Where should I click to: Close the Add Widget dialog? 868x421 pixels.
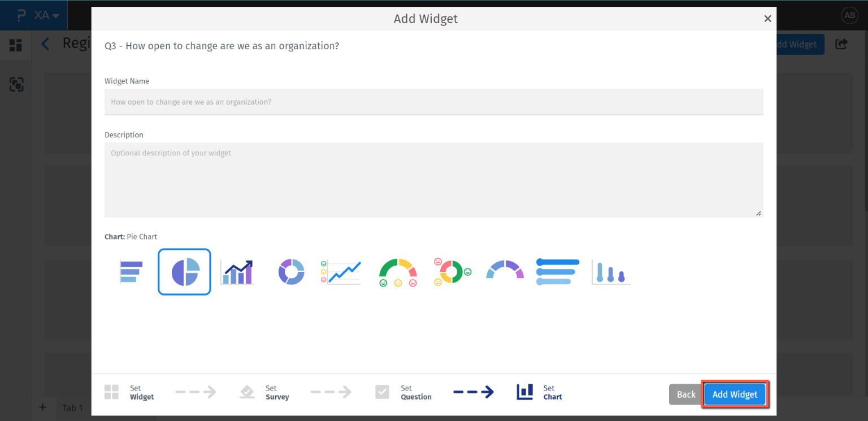767,19
